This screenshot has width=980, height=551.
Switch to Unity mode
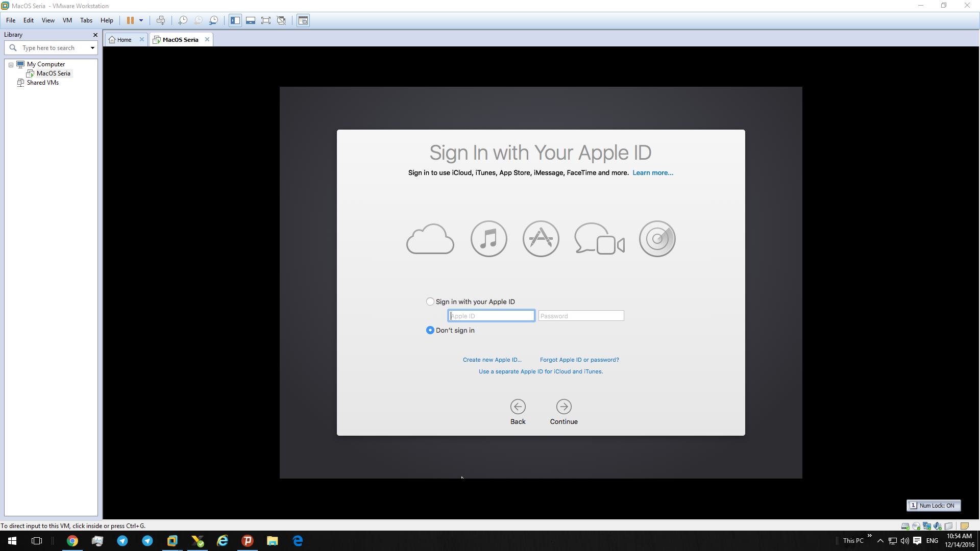coord(281,20)
